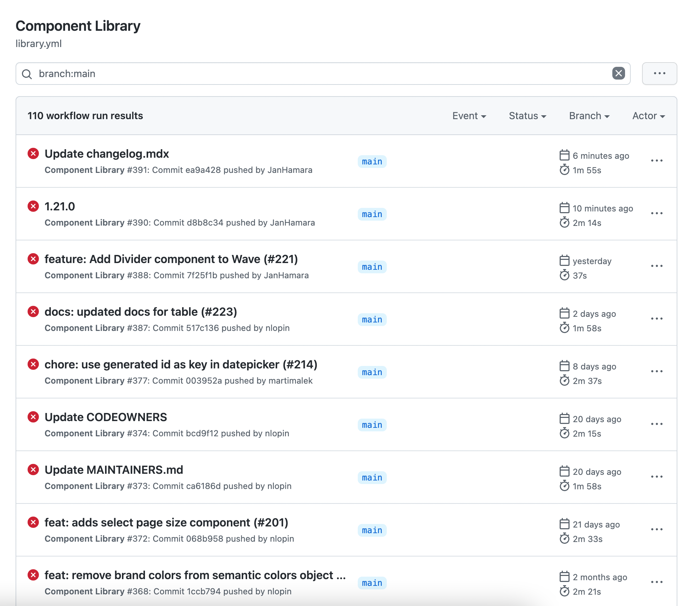Click calendar icon next to 8 days ago

point(564,366)
